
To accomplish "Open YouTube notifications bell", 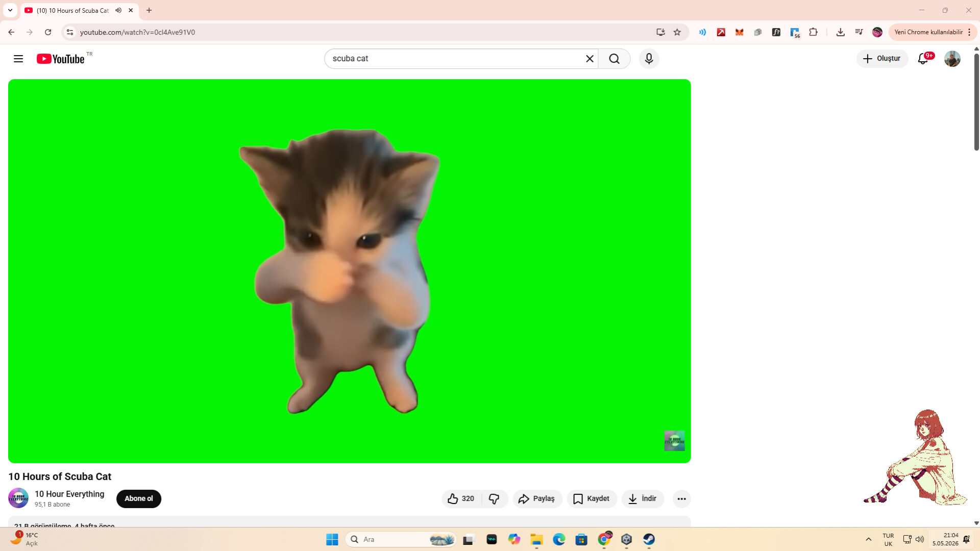I will click(x=923, y=59).
